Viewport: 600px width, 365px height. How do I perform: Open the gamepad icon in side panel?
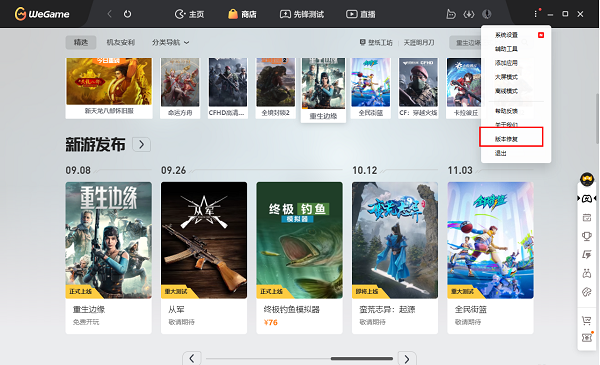coord(587,199)
